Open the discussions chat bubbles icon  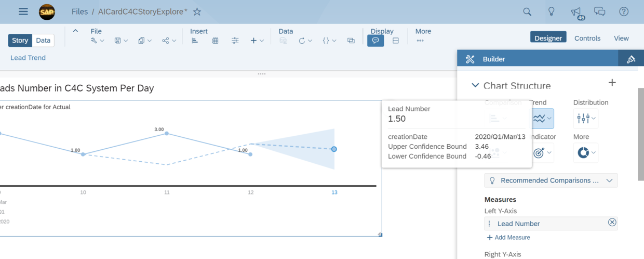point(600,11)
